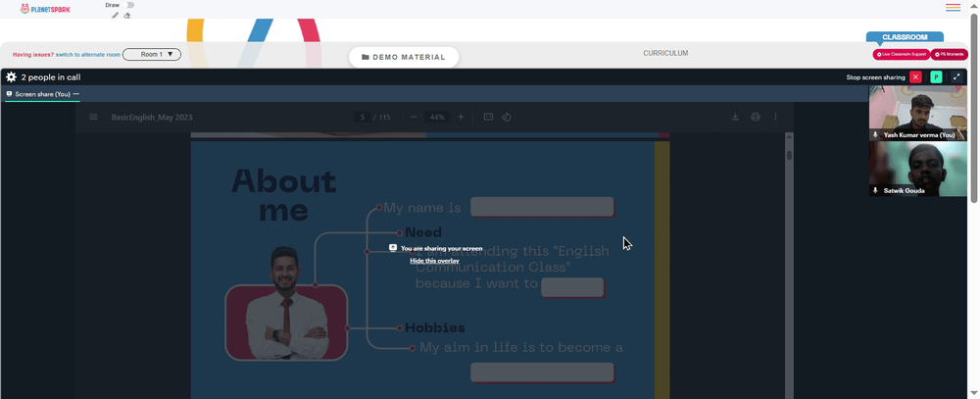Open the colorful hamburger menu
This screenshot has height=399, width=980.
(954, 8)
